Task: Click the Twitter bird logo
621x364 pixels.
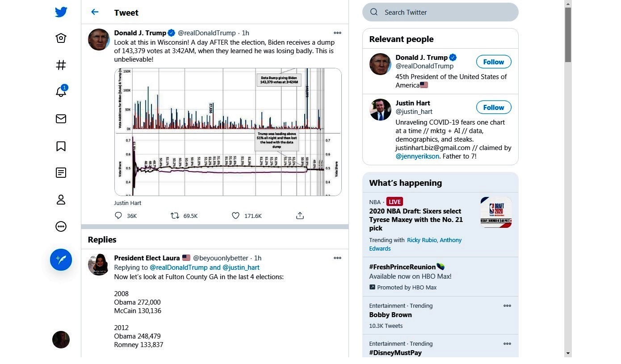Action: (x=61, y=12)
